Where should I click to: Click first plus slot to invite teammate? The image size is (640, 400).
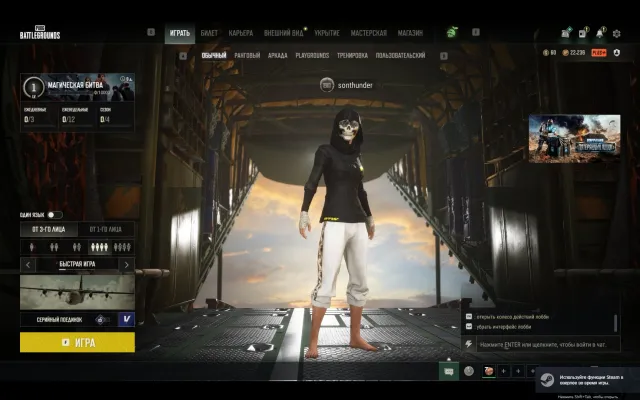click(504, 371)
